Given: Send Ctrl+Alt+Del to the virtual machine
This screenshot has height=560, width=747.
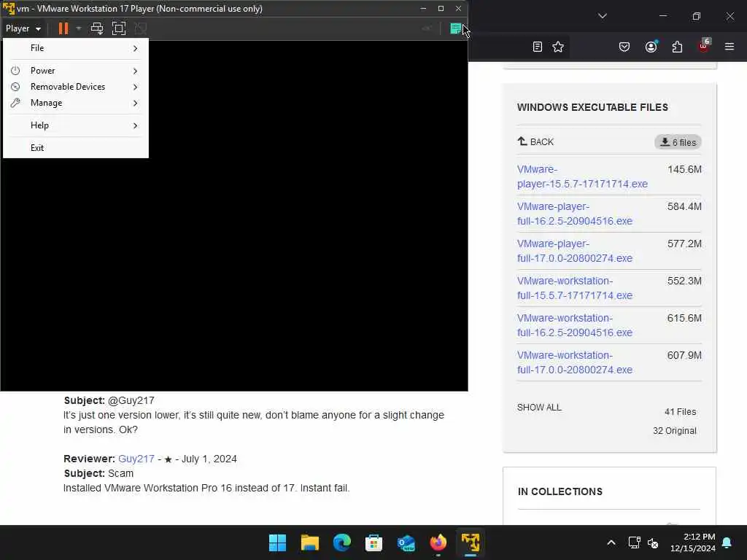Looking at the screenshot, I should tap(97, 28).
